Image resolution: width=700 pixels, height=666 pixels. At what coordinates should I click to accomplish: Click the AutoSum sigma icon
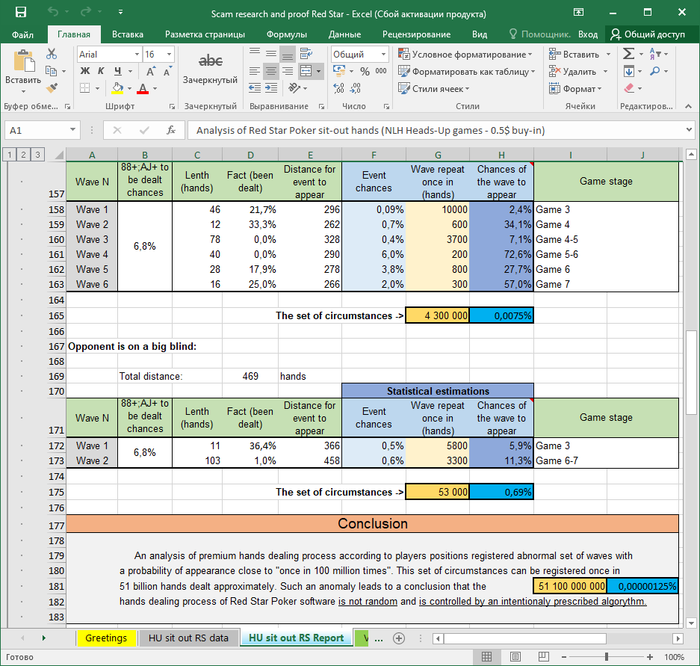pos(628,54)
